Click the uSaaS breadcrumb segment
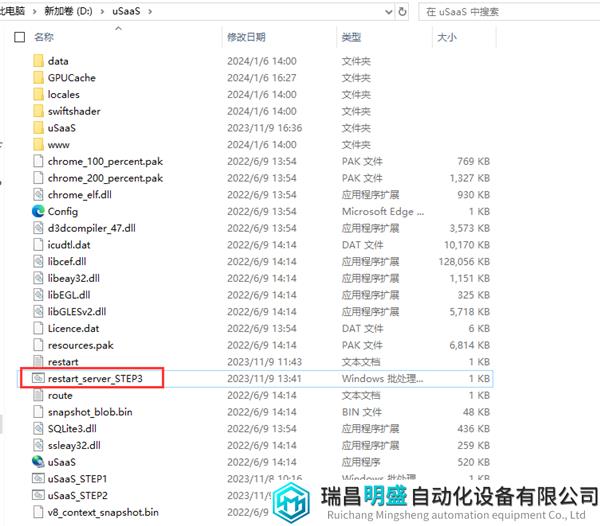The image size is (600, 526). tap(126, 11)
